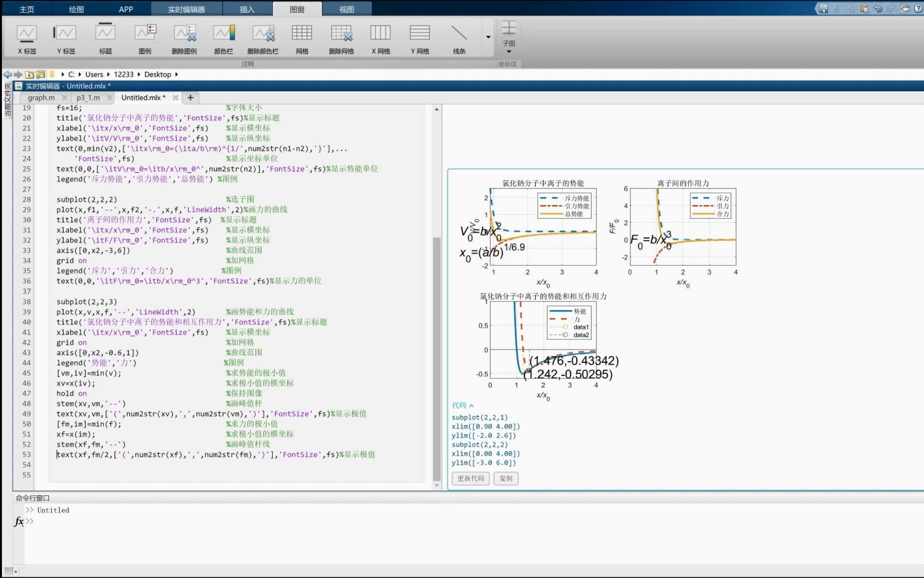Go forward with the right arrow navigation icon
The height and width of the screenshot is (578, 924).
[18, 74]
